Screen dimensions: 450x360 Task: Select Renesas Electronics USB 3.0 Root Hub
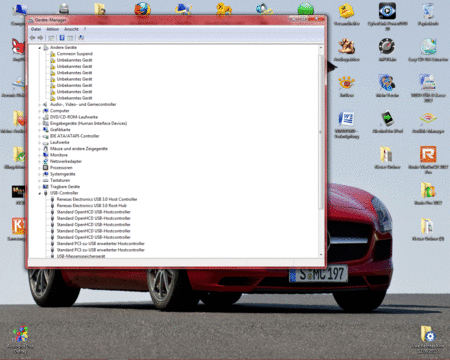(x=92, y=206)
